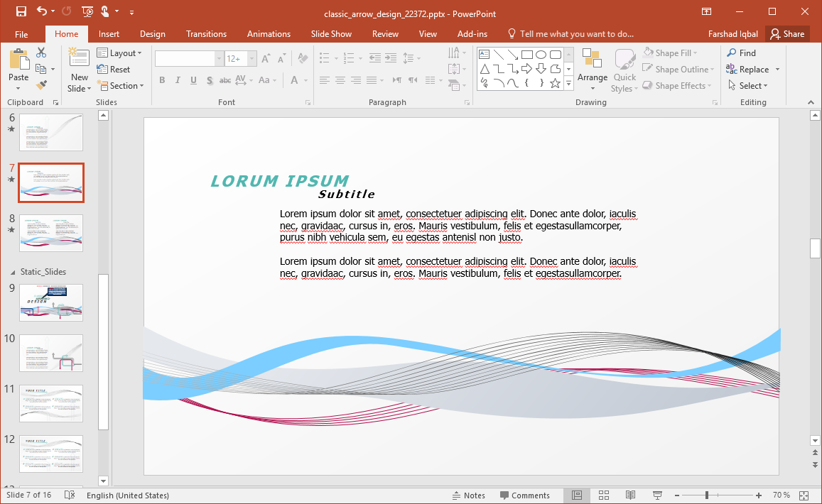Collapse the Static_Slides section
The width and height of the screenshot is (822, 504).
[x=12, y=272]
